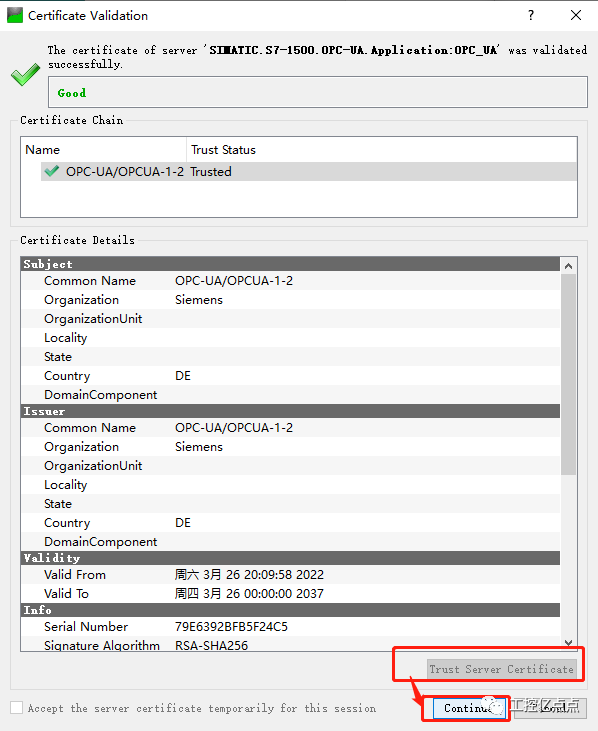Click the Issuer section header
The image size is (598, 731).
[290, 411]
